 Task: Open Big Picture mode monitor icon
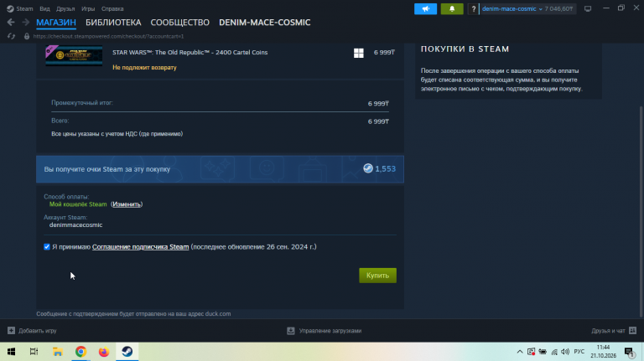588,8
